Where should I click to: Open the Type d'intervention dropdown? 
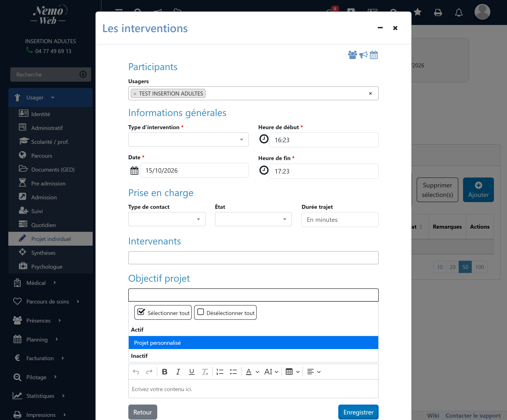click(188, 139)
